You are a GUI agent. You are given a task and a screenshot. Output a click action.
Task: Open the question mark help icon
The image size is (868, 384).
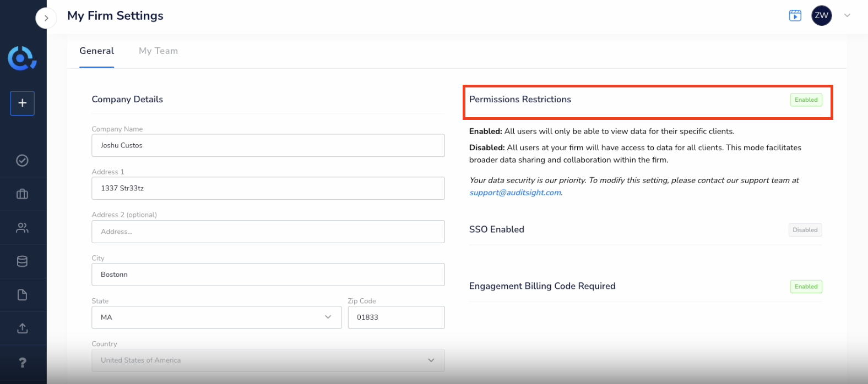click(x=22, y=363)
